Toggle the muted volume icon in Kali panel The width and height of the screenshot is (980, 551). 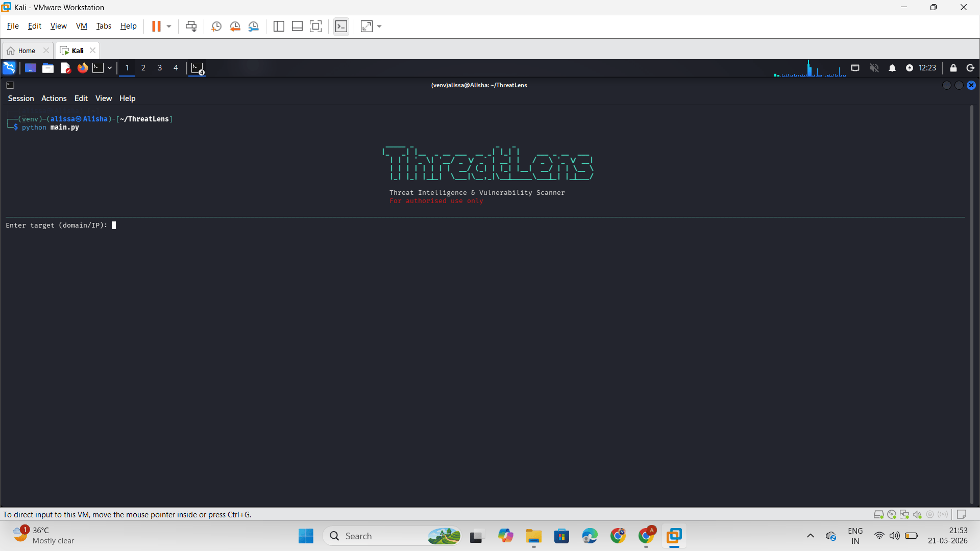pos(874,68)
